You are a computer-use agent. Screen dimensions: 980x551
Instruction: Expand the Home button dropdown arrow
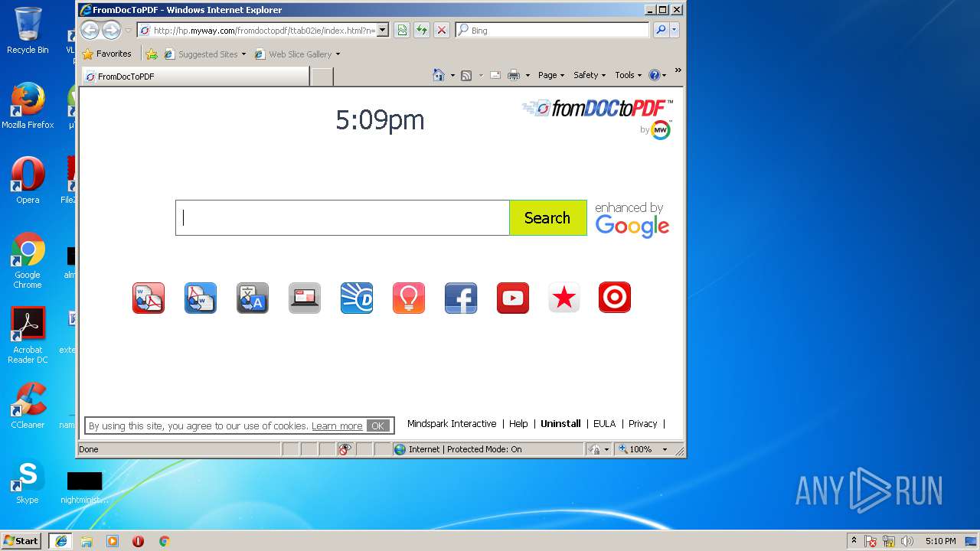[452, 75]
